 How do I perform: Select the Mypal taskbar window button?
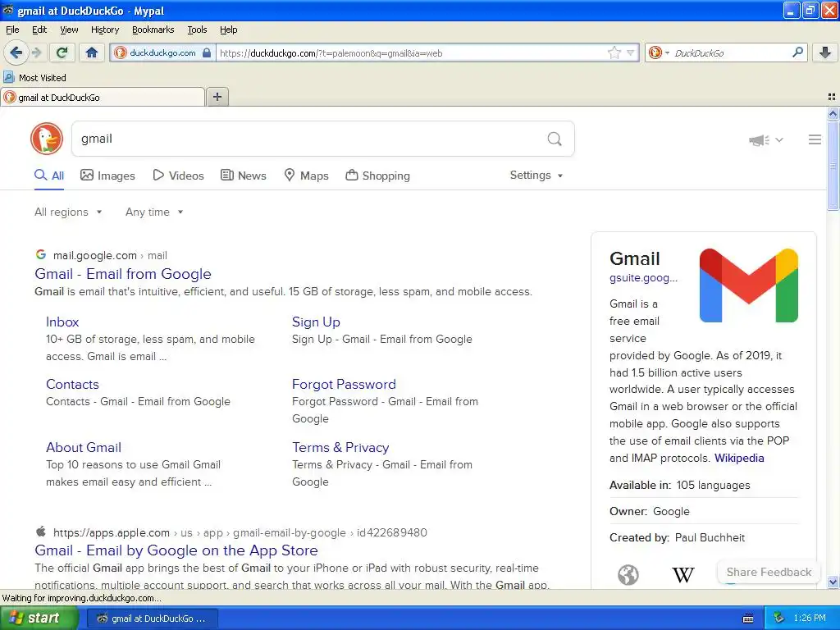tap(152, 619)
